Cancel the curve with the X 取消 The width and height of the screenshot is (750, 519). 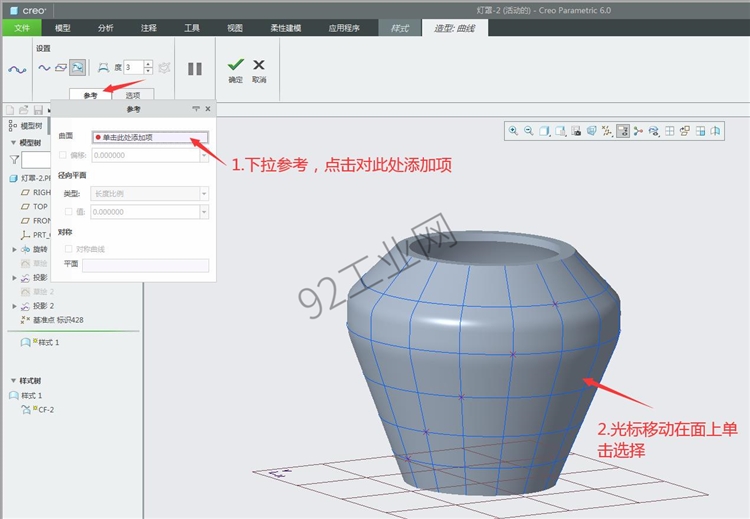pos(259,70)
